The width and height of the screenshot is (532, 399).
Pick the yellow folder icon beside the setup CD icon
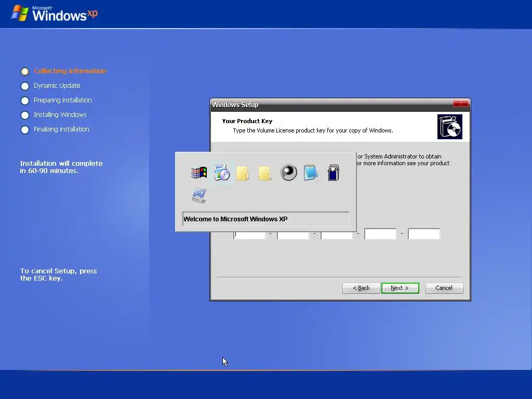click(243, 173)
